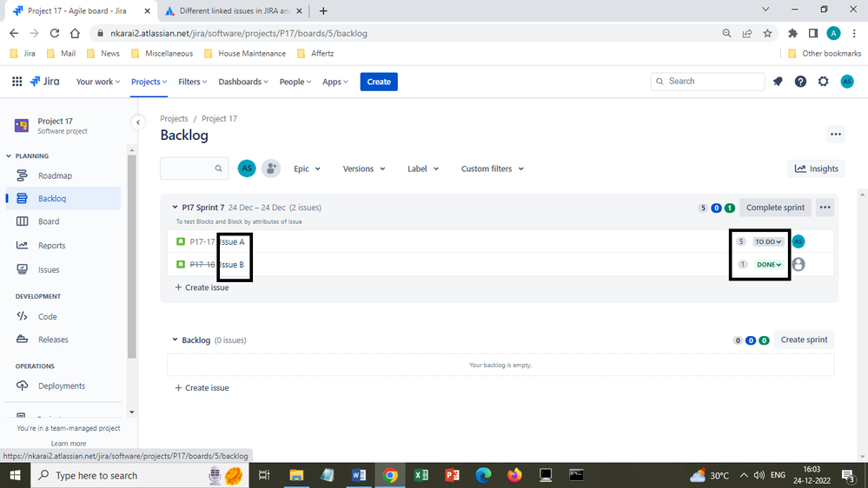868x488 pixels.
Task: Open the browser extensions puzzle icon
Action: (792, 33)
